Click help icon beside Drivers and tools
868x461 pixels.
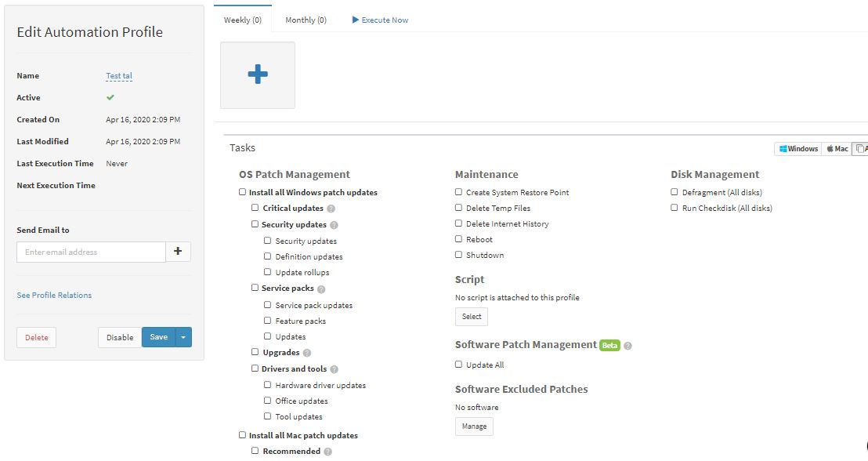(x=334, y=369)
